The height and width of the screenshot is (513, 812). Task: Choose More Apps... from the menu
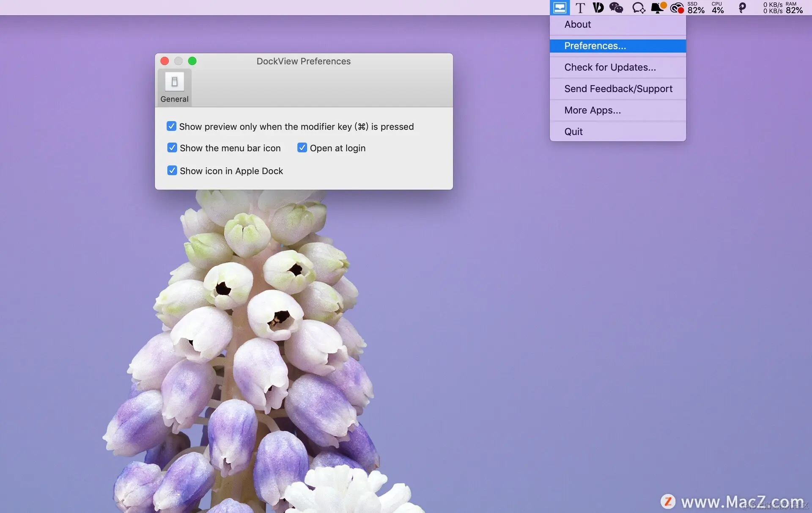[592, 110]
